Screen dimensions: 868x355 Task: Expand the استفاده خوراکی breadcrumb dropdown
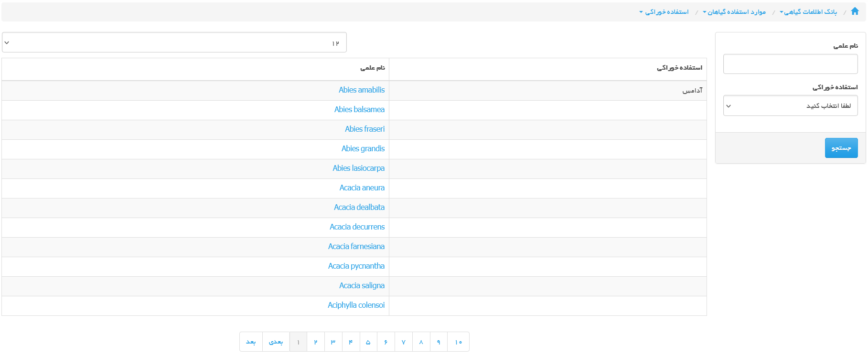666,12
